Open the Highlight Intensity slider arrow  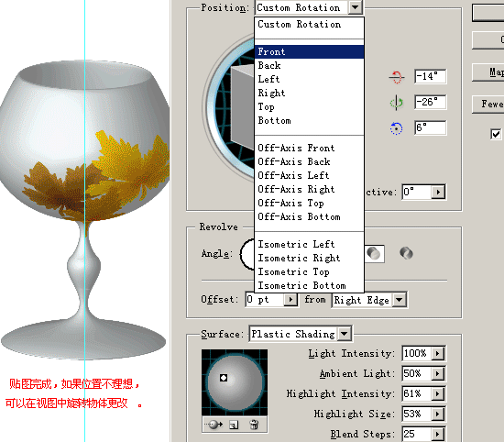pos(437,393)
